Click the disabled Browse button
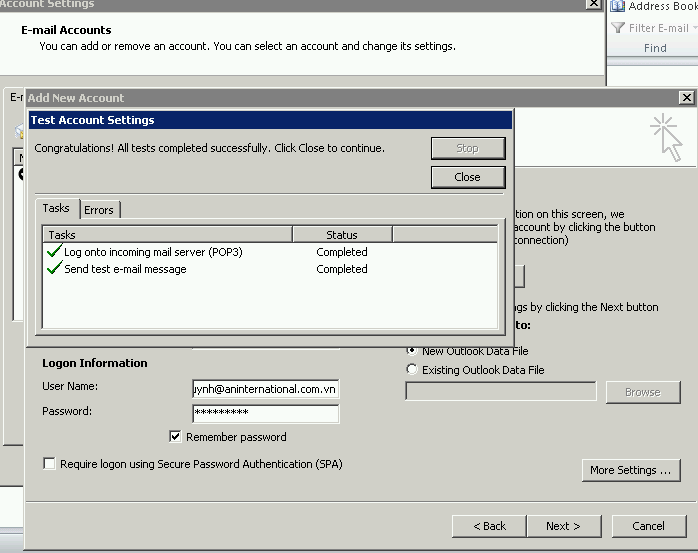 pos(643,392)
